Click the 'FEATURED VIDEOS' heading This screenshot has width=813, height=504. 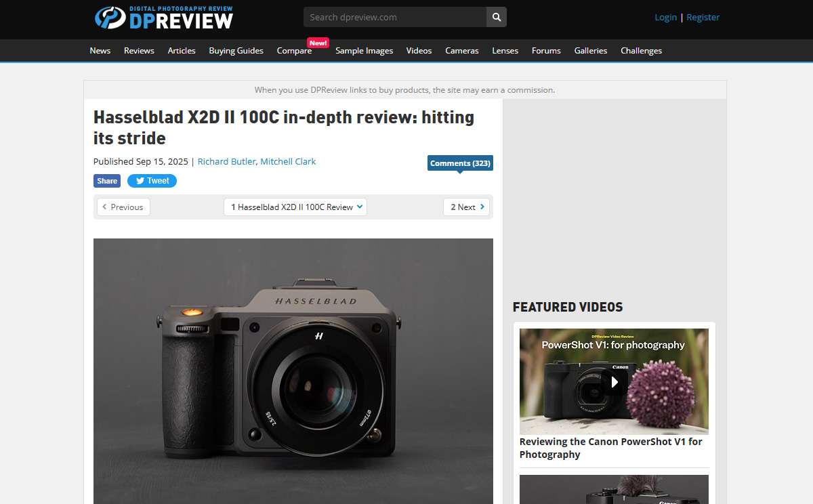coord(568,307)
